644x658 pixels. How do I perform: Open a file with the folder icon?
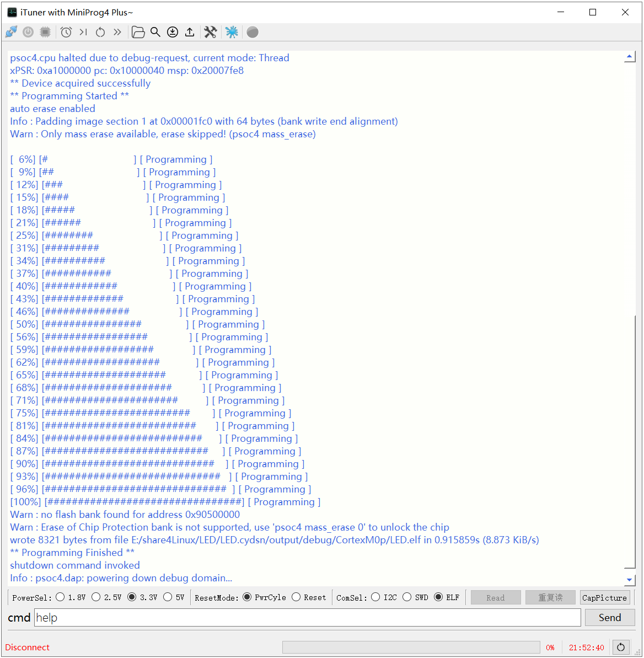coord(138,32)
